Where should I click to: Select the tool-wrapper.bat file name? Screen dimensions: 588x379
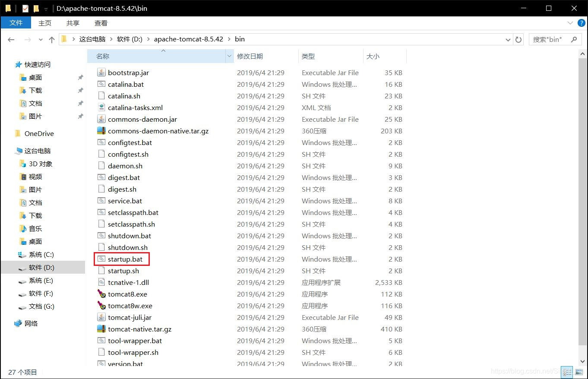135,341
